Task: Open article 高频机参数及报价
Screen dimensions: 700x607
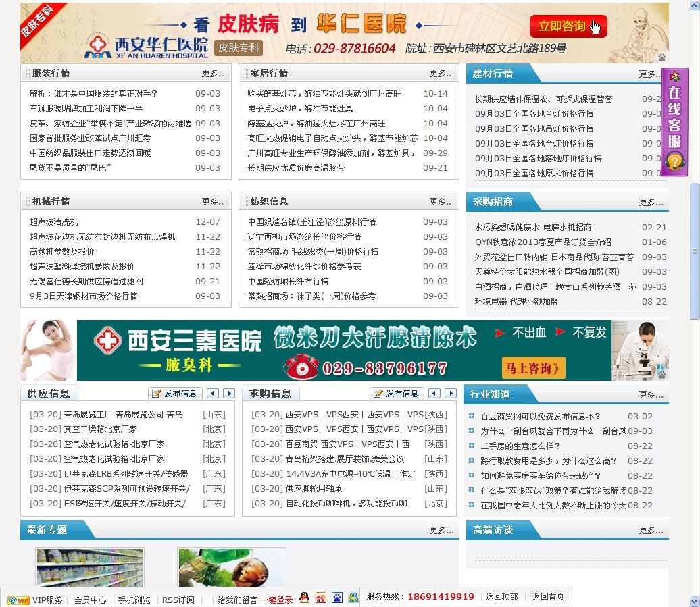Action: 61,252
